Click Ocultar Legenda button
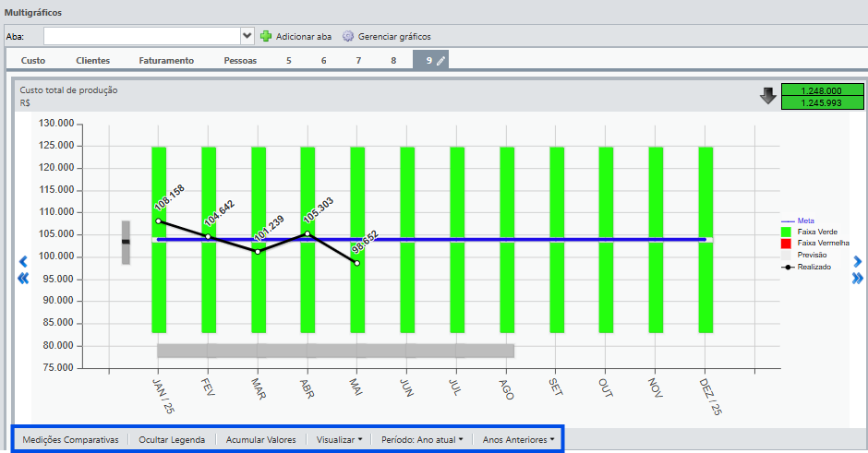868x453 pixels. point(172,440)
